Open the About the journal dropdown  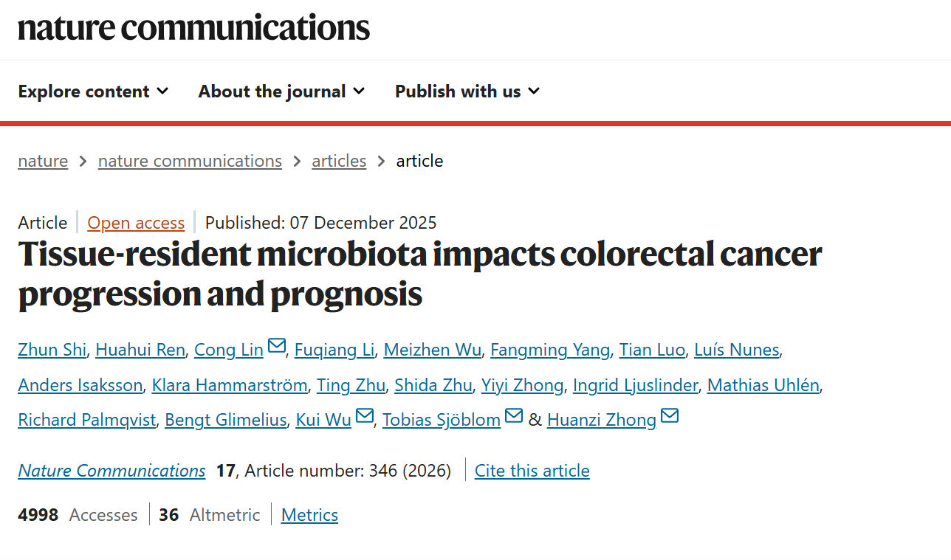(x=281, y=91)
